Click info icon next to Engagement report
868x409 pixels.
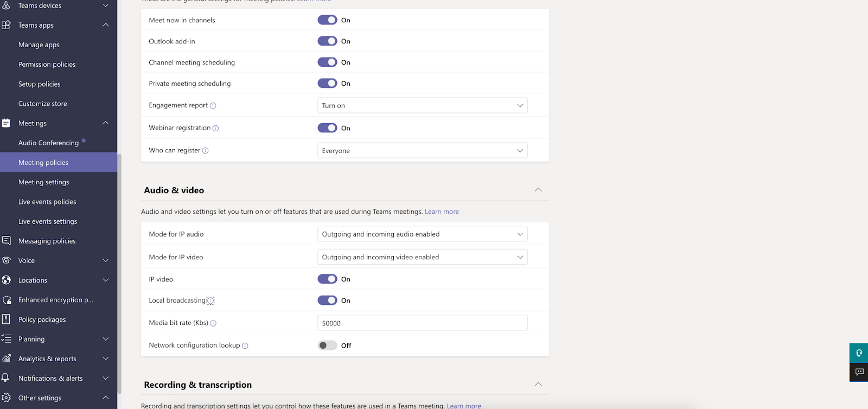213,106
